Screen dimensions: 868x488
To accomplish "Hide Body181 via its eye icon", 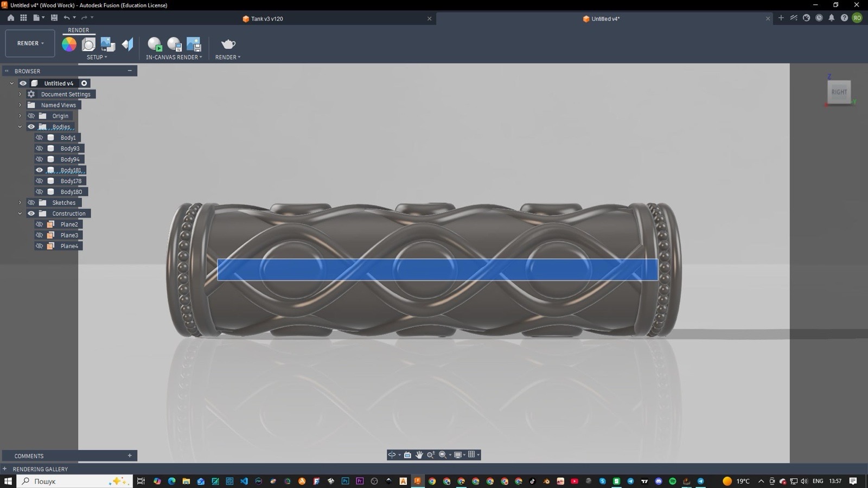I will pos(39,170).
